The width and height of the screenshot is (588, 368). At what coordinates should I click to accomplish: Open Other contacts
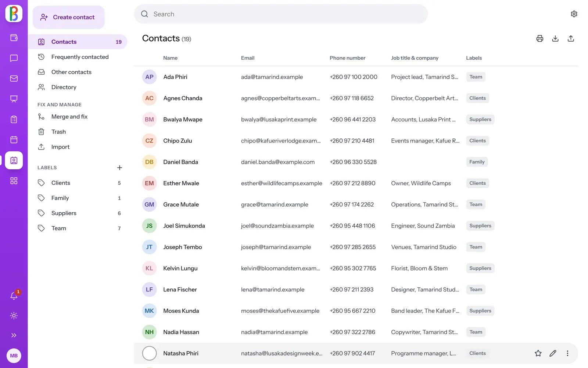tap(78, 72)
